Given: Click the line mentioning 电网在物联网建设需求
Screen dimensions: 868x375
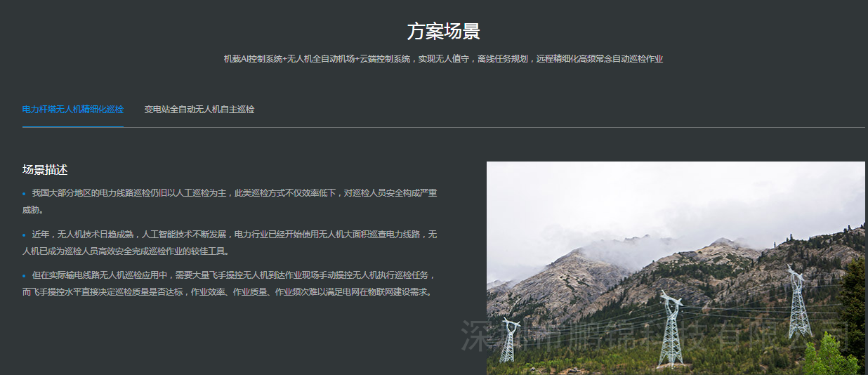Looking at the screenshot, I should coord(227,292).
